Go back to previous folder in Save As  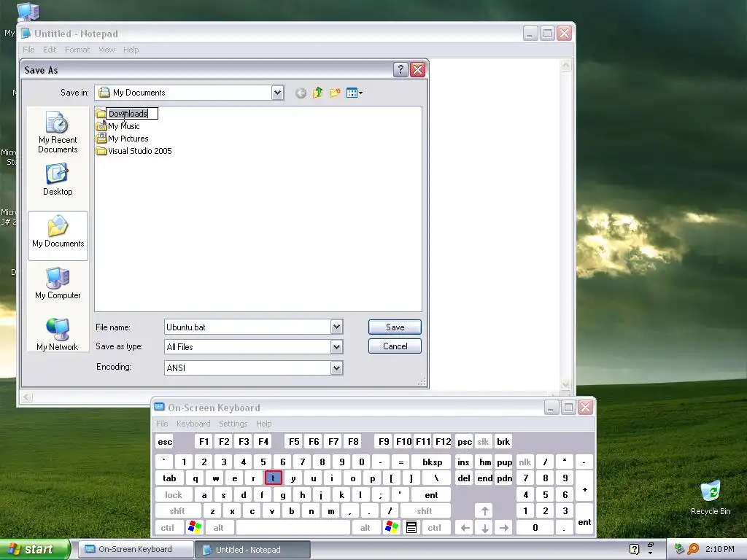tap(301, 93)
